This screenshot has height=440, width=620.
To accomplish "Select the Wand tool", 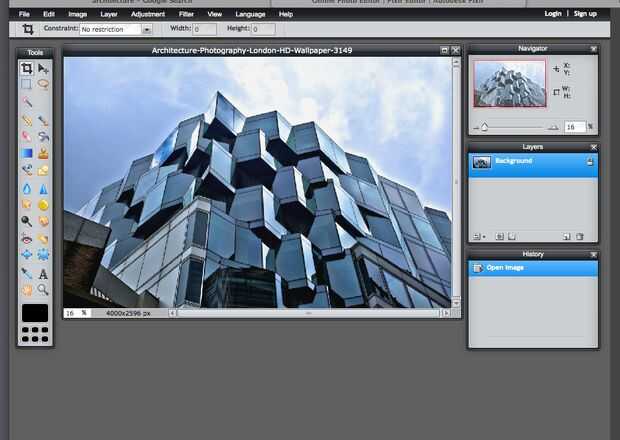I will tap(27, 102).
